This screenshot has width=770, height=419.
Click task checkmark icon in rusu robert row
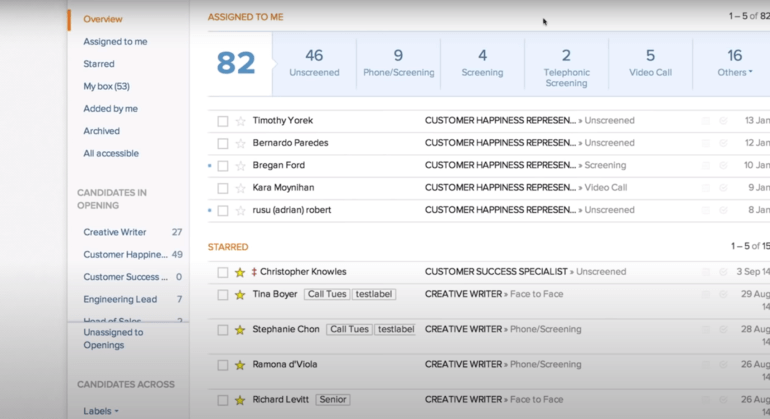click(723, 210)
